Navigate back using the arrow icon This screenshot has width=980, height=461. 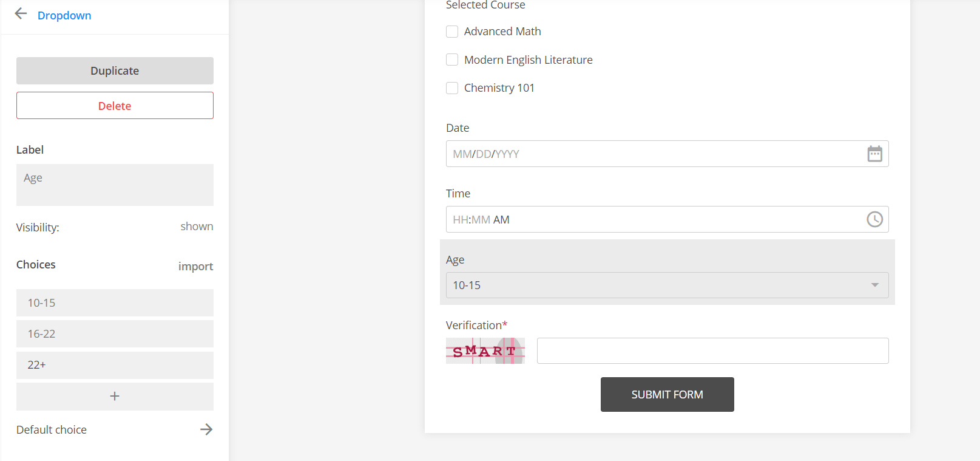pos(21,13)
